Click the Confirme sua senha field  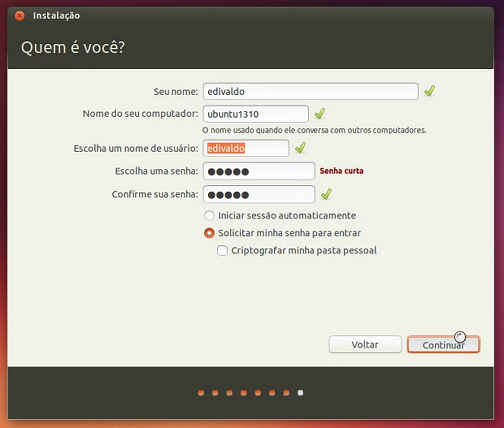(x=259, y=195)
